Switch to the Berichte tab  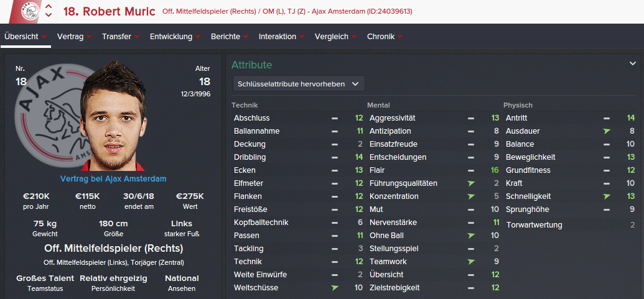tap(225, 37)
